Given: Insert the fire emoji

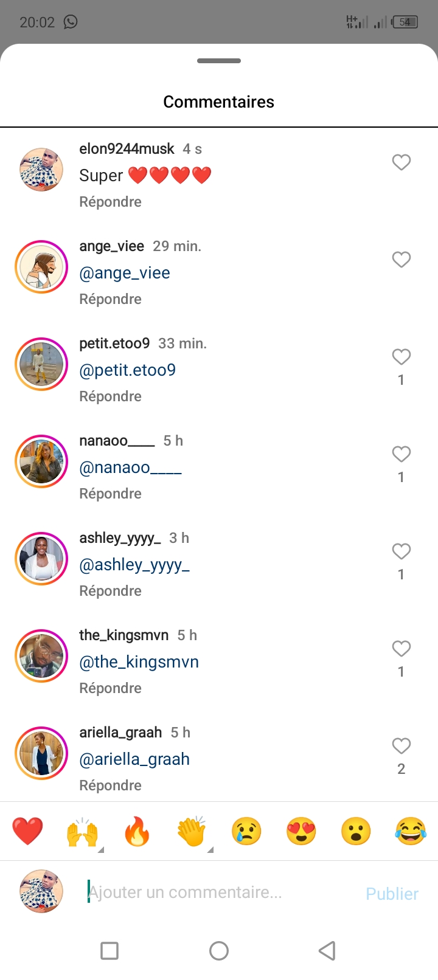Looking at the screenshot, I should [137, 831].
